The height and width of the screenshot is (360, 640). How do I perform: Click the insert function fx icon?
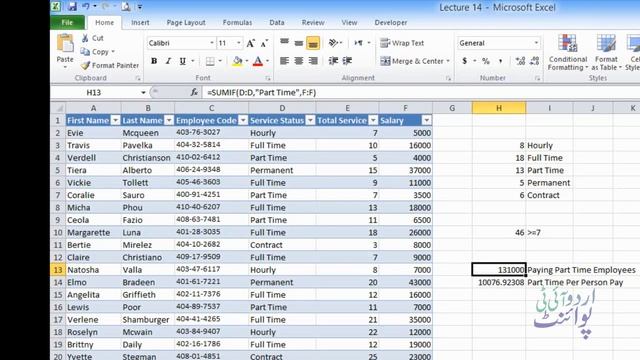[x=194, y=93]
